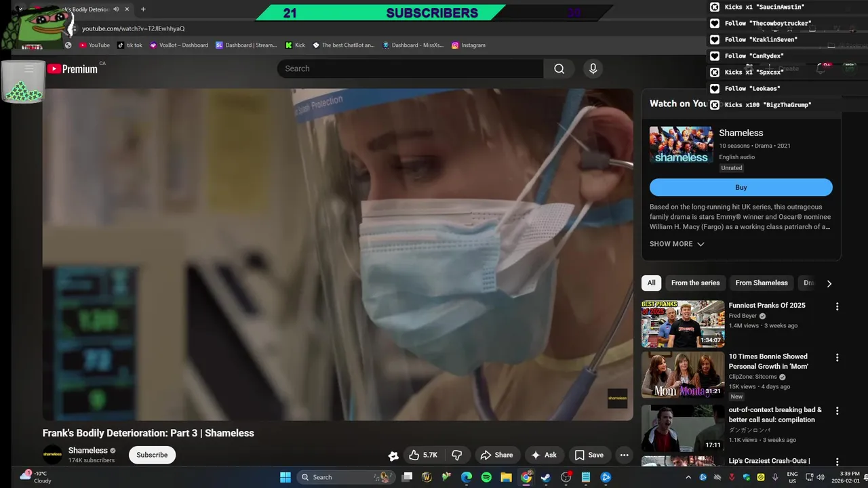Open Task View on the taskbar
Screen dimensions: 868x488
coord(407,477)
